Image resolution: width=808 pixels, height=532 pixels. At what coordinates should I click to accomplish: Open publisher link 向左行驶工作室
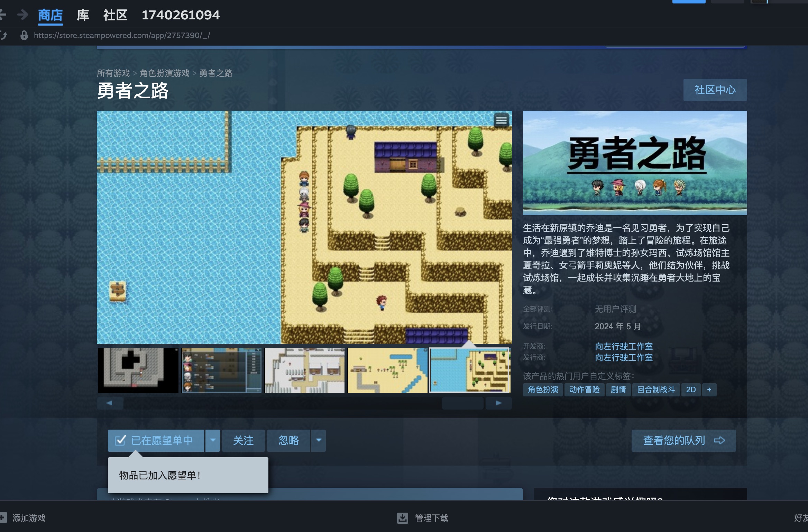click(624, 357)
